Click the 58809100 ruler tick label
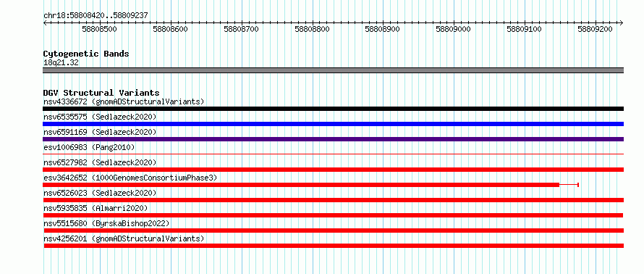This screenshot has height=274, width=644. (525, 29)
